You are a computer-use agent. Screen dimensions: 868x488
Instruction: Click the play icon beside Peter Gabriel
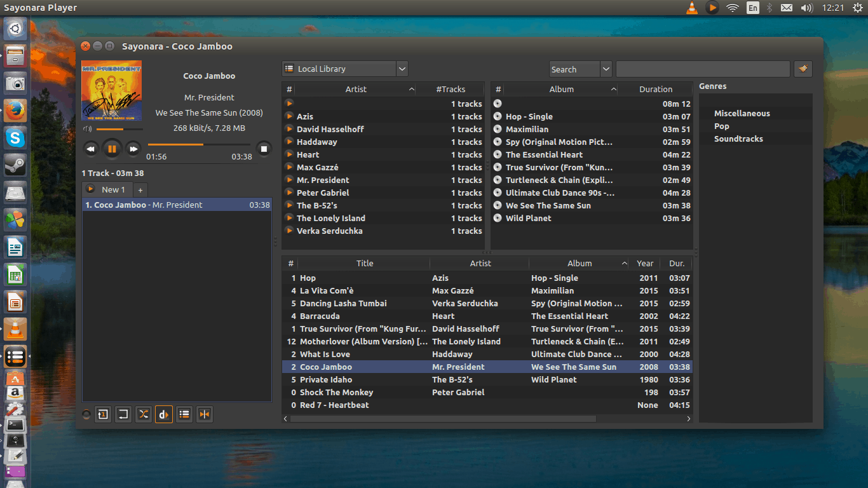[289, 193]
